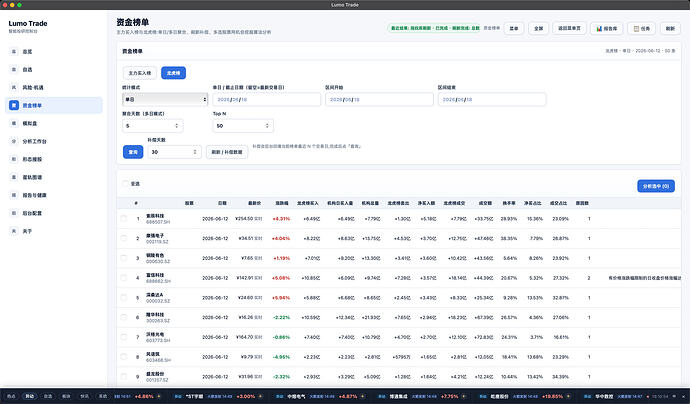Check the row 5 checkbox (¥24.60)
The width and height of the screenshot is (690, 404).
tap(124, 297)
